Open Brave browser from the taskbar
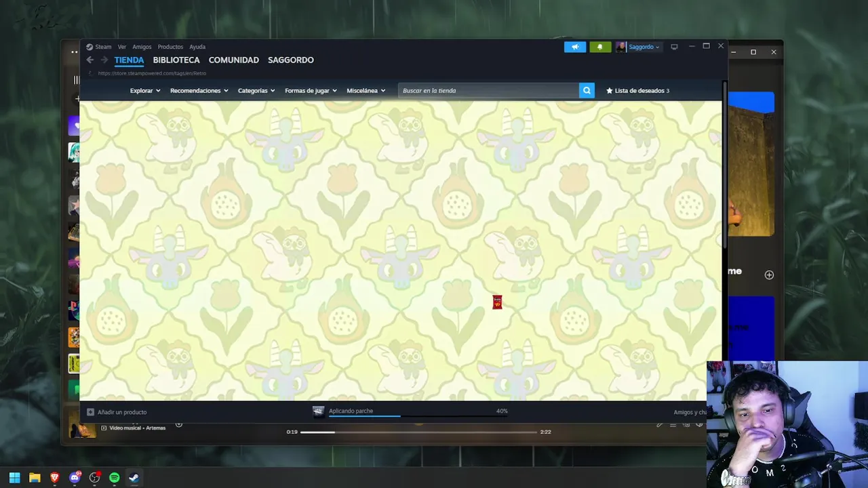 [55, 478]
